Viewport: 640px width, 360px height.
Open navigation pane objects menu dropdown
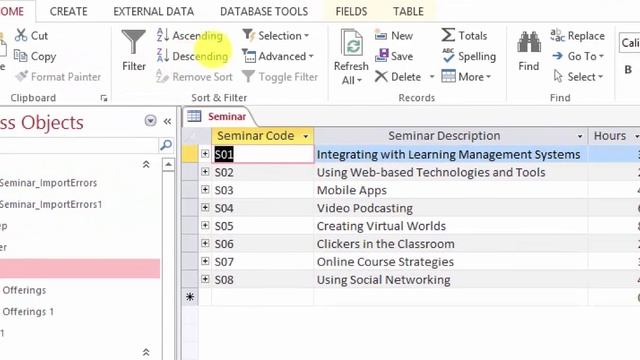pos(150,121)
